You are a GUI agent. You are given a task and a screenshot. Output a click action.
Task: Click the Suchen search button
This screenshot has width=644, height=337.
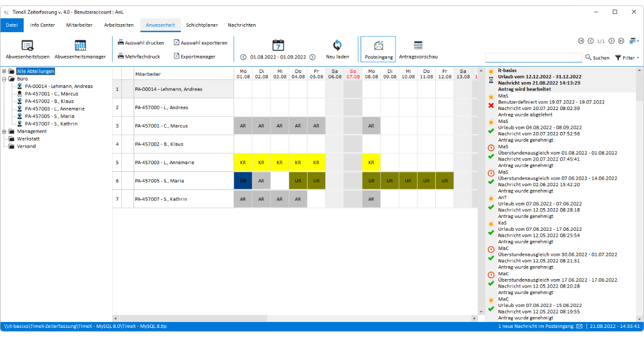tap(597, 57)
